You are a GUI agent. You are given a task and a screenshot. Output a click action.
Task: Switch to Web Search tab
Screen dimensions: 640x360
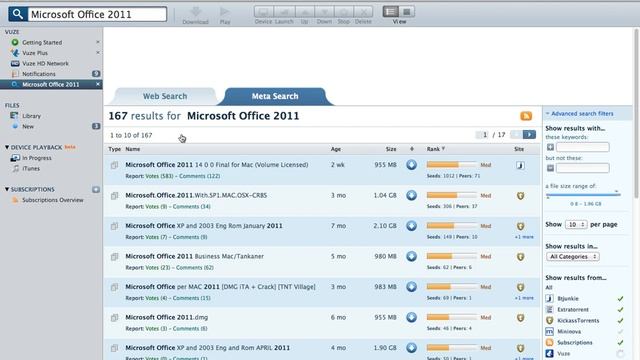(165, 96)
